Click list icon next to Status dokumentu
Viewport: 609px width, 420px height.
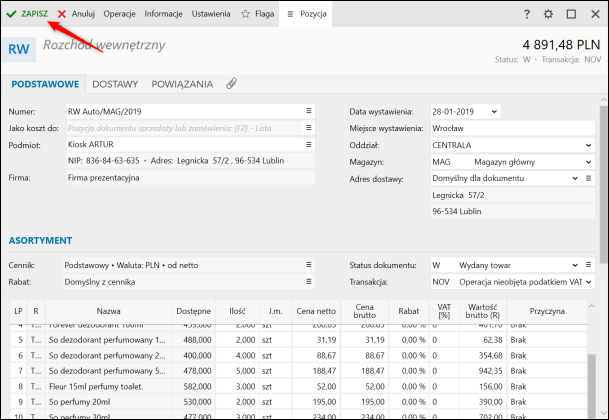[588, 265]
